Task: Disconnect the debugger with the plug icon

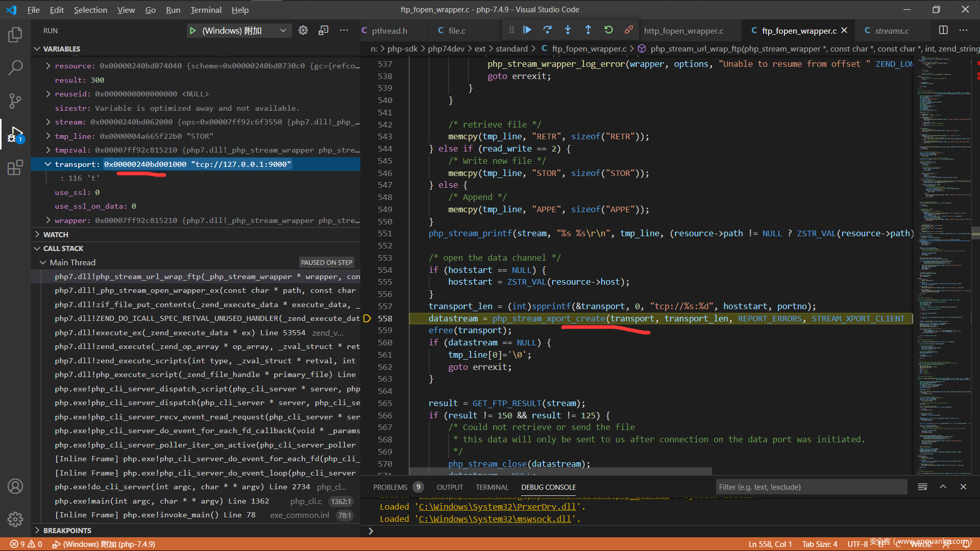Action: coord(629,30)
